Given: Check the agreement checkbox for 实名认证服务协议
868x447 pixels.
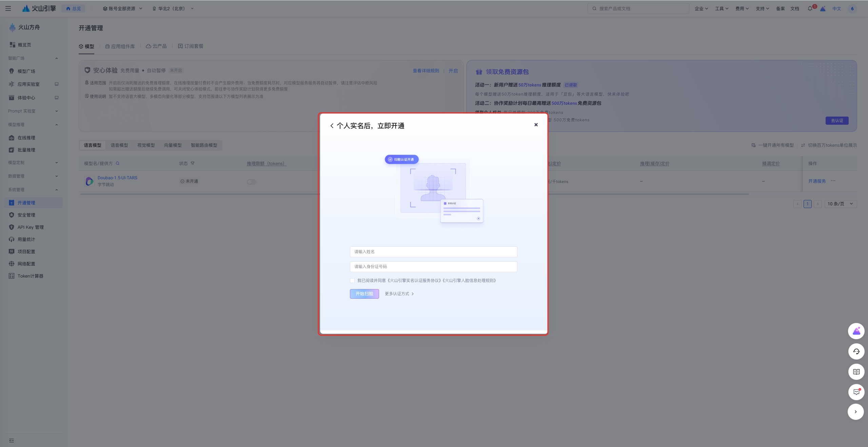Looking at the screenshot, I should pos(352,281).
